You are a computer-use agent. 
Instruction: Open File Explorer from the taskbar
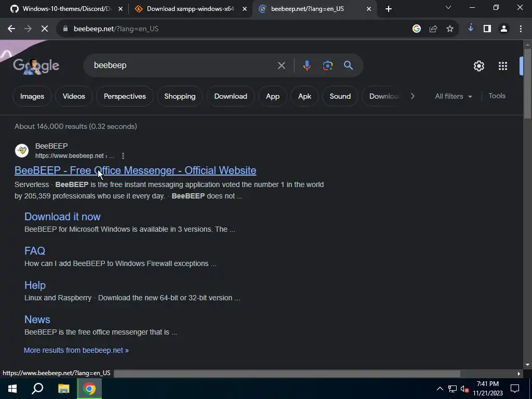click(63, 389)
